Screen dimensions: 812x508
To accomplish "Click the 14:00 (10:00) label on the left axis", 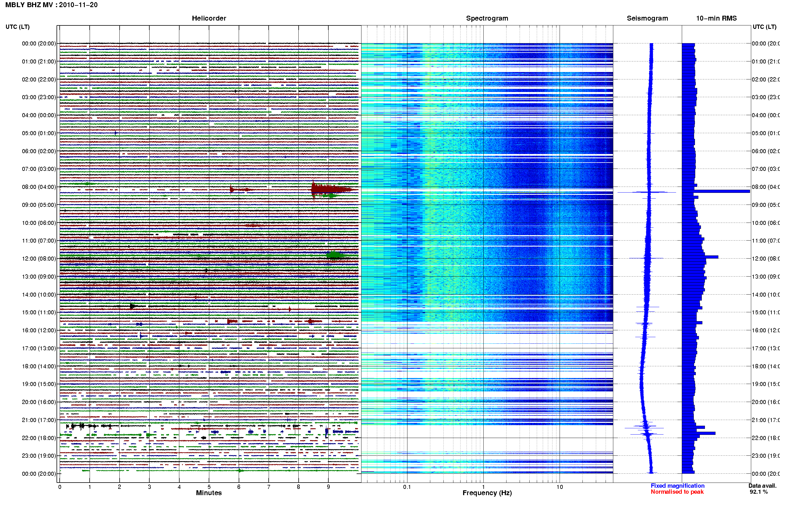I will 39,295.
